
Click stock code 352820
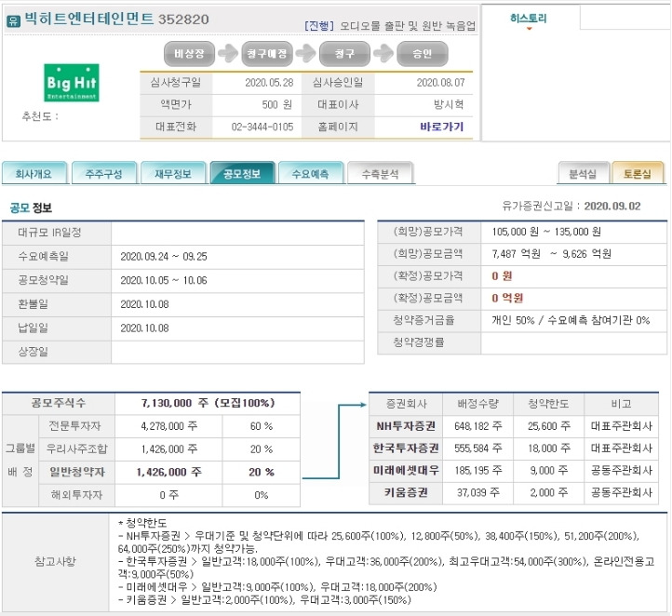(x=183, y=20)
